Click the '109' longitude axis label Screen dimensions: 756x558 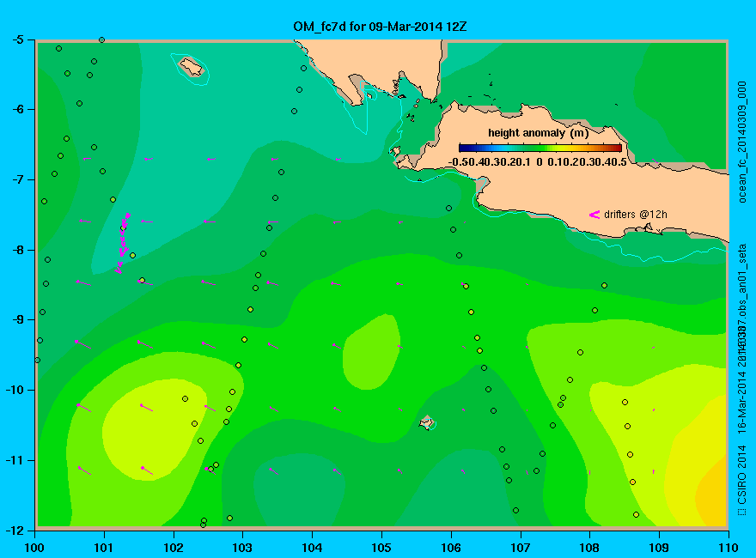click(659, 548)
